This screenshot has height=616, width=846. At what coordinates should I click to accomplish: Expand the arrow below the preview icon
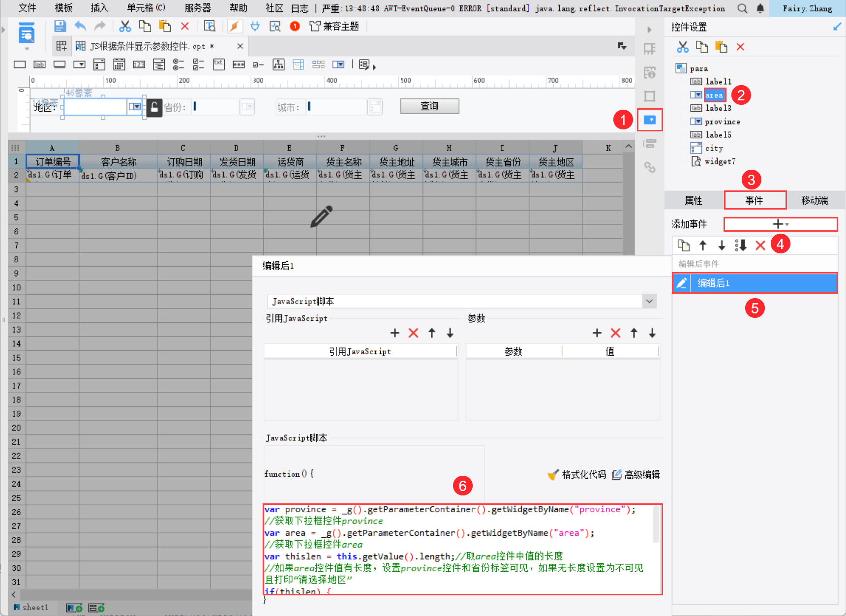point(27,49)
